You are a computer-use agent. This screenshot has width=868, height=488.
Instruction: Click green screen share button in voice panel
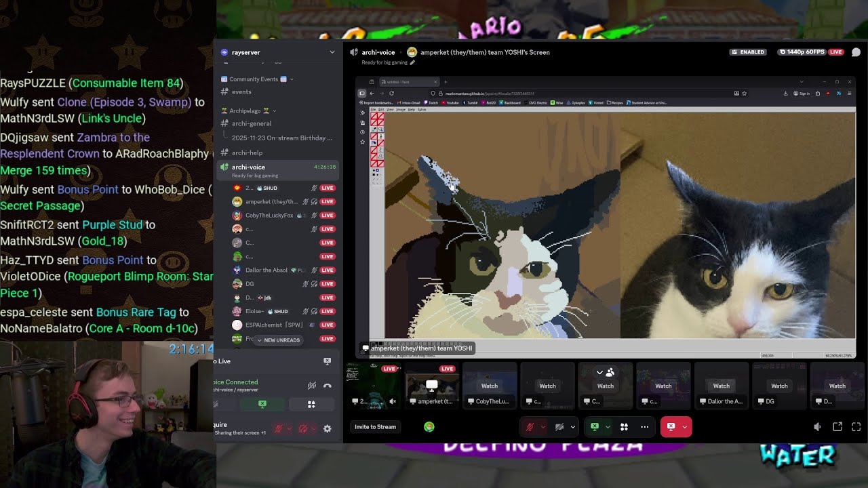click(262, 404)
